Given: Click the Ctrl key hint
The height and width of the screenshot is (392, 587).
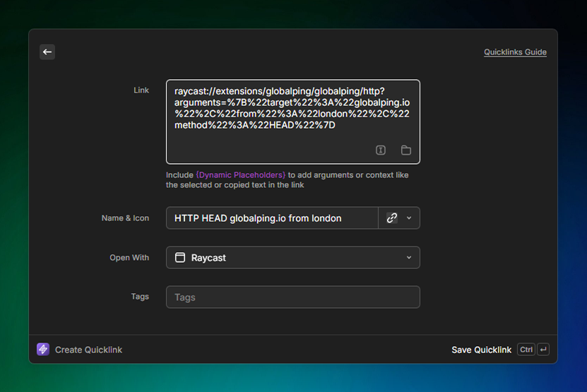Looking at the screenshot, I should point(526,350).
